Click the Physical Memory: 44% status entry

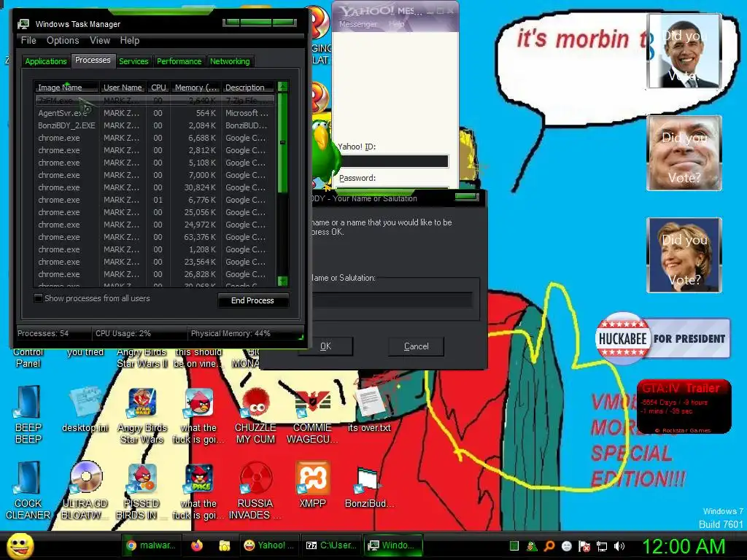coord(231,333)
